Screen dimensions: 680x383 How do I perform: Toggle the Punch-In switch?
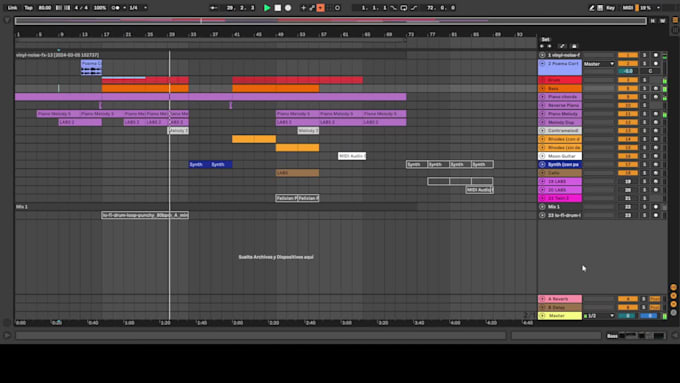[394, 8]
